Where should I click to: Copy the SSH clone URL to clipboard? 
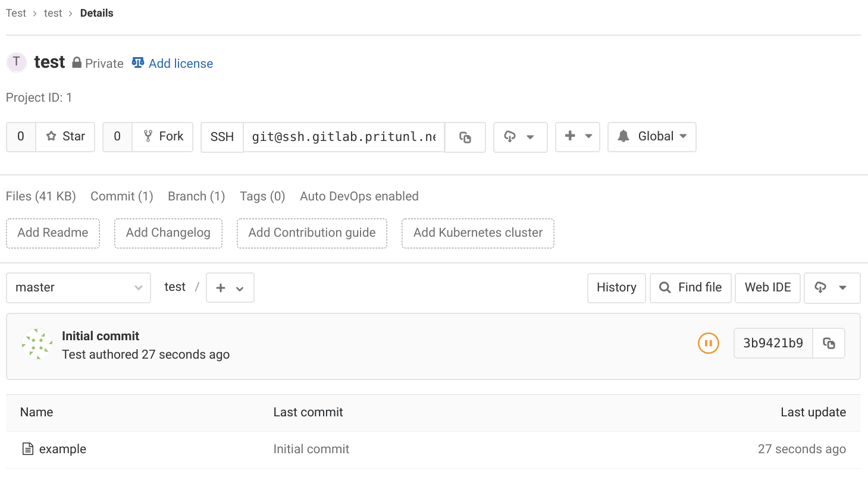coord(465,137)
